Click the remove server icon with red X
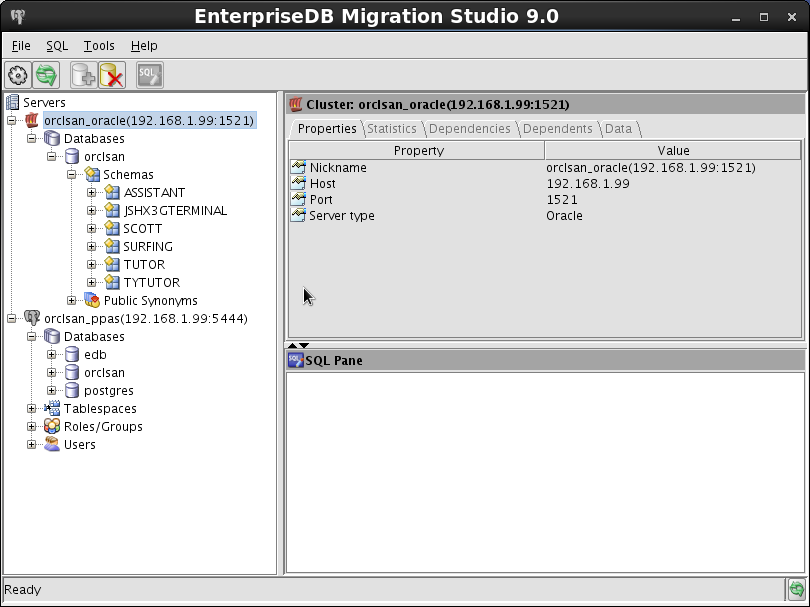The height and width of the screenshot is (607, 810). tap(112, 75)
